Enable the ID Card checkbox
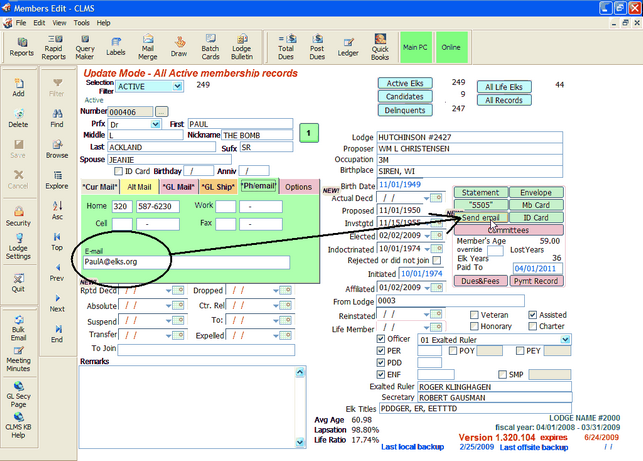The height and width of the screenshot is (461, 643). 117,170
